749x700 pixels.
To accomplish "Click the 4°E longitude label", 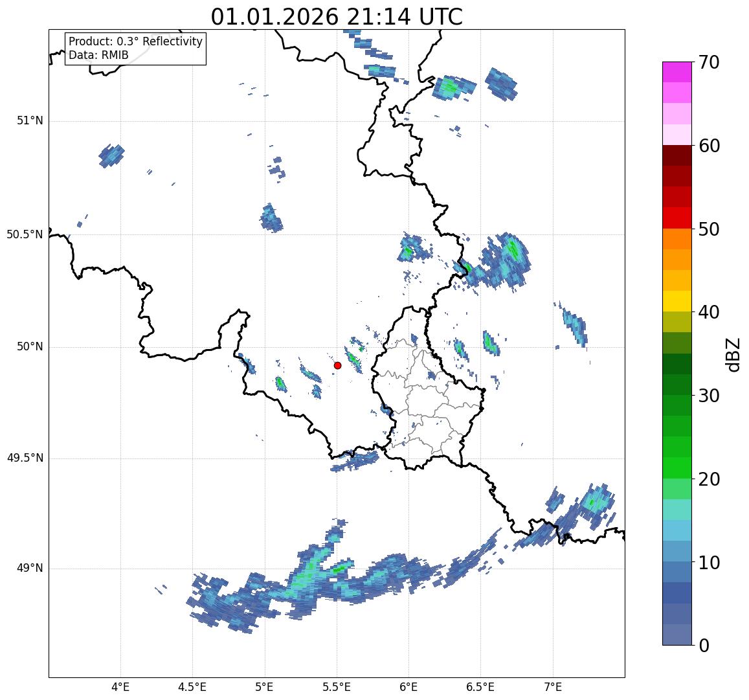I will (120, 687).
